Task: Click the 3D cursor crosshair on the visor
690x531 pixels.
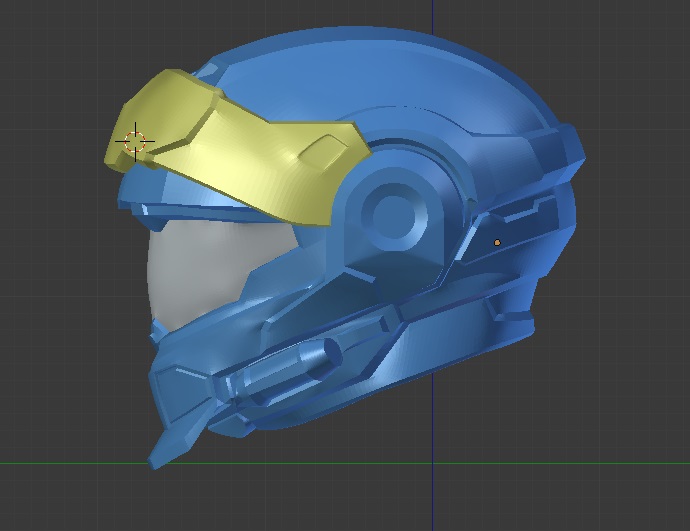Action: [x=135, y=142]
